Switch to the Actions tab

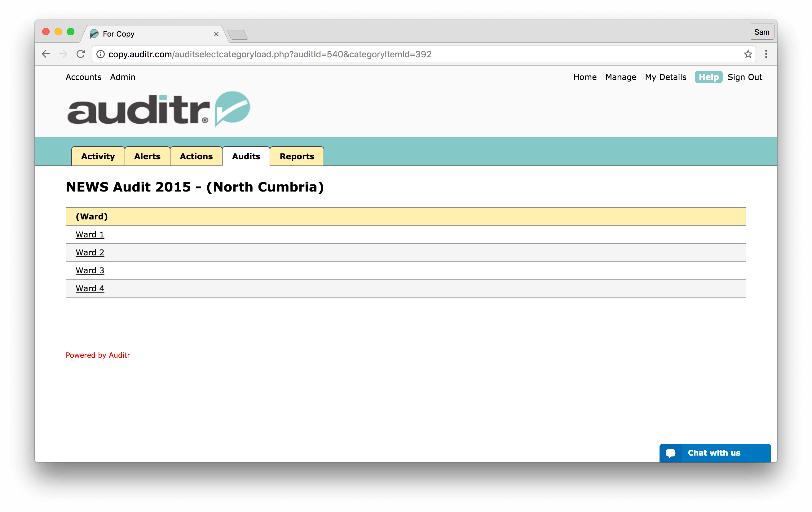tap(196, 157)
